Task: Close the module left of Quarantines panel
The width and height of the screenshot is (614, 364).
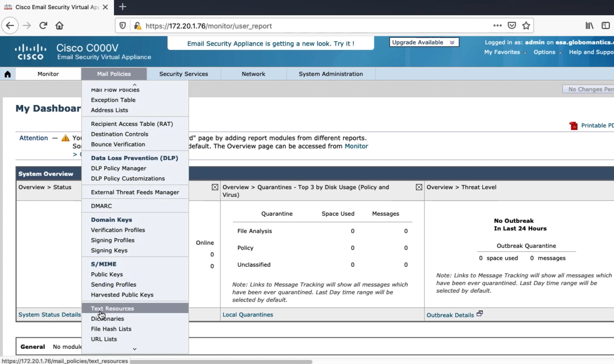Action: [x=215, y=187]
